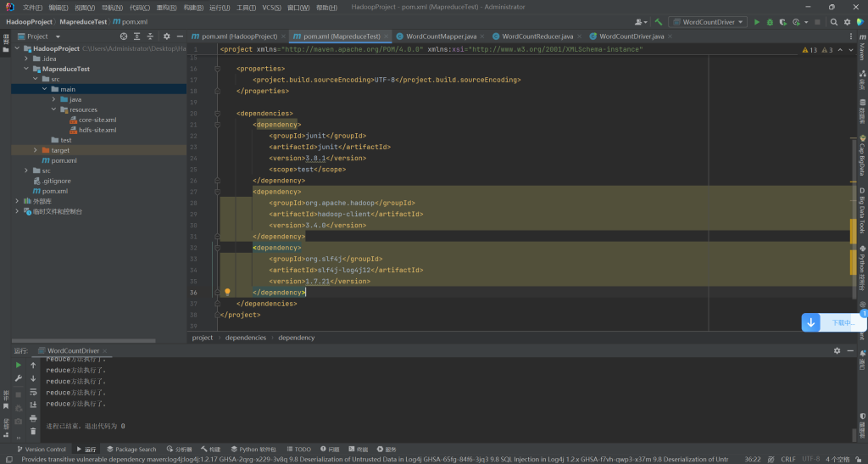The image size is (868, 464).
Task: Open the WordCountDriver run configuration dropdown
Action: [707, 22]
